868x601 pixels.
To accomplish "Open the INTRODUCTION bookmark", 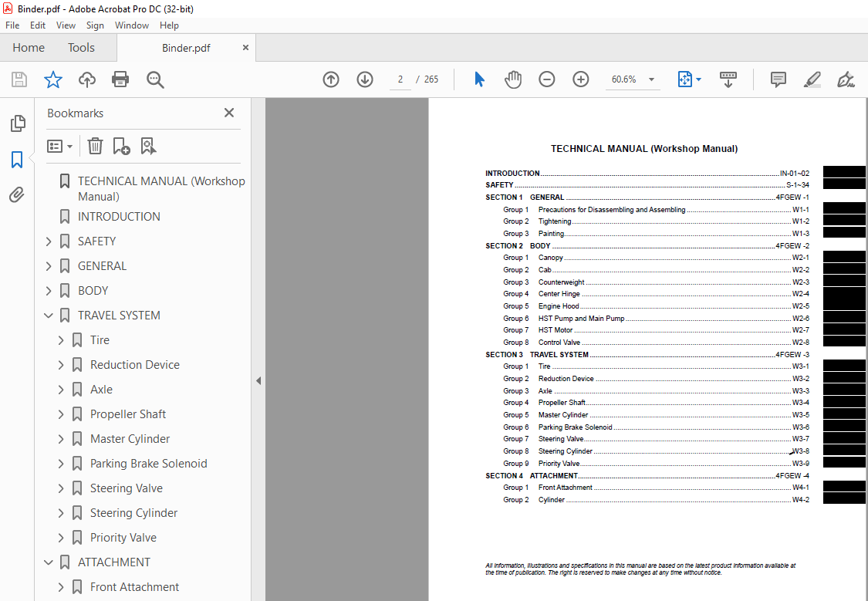I will tap(119, 217).
